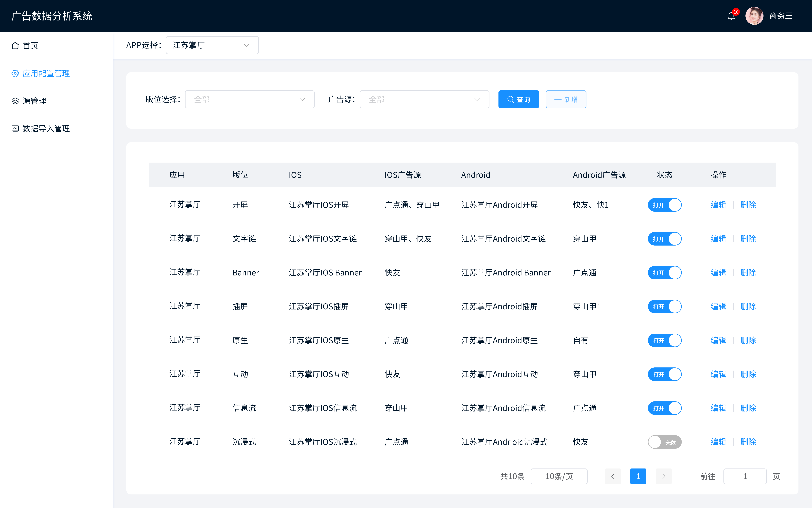The width and height of the screenshot is (812, 508).
Task: Toggle the 互动 row status switch
Action: click(665, 374)
